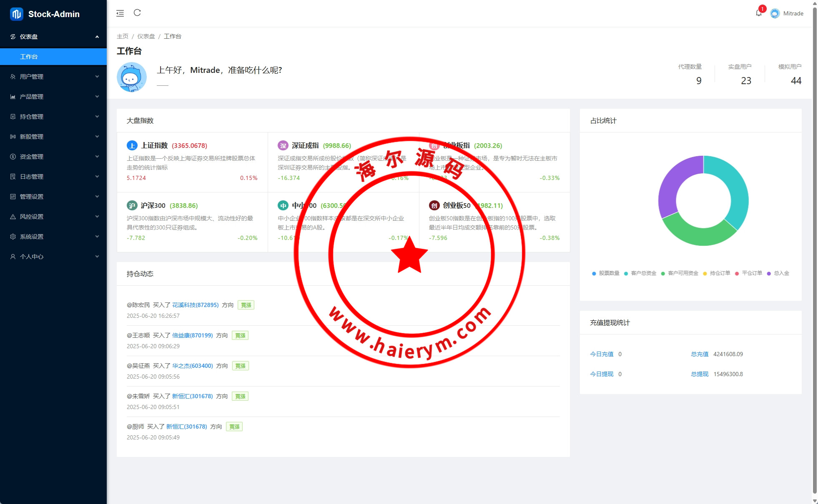Click the 沪深300 index icon
Screen dimensions: 818x504
pyautogui.click(x=132, y=205)
